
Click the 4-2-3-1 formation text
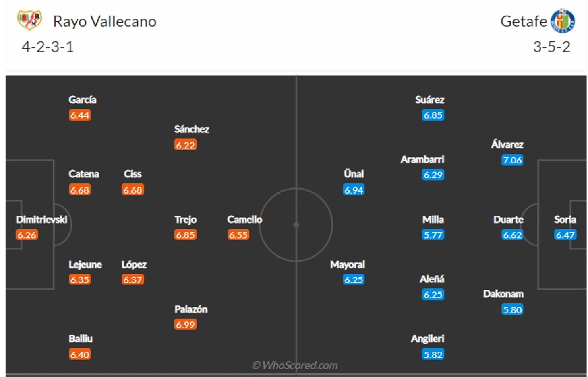tap(48, 47)
